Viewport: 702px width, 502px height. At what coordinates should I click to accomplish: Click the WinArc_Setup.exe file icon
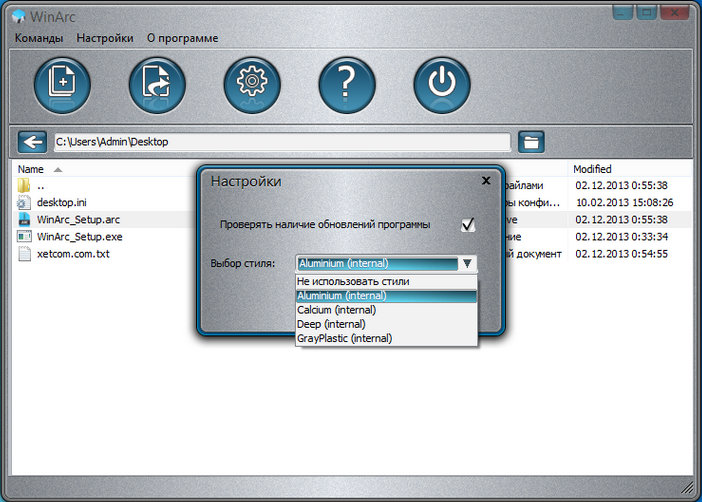[x=24, y=236]
